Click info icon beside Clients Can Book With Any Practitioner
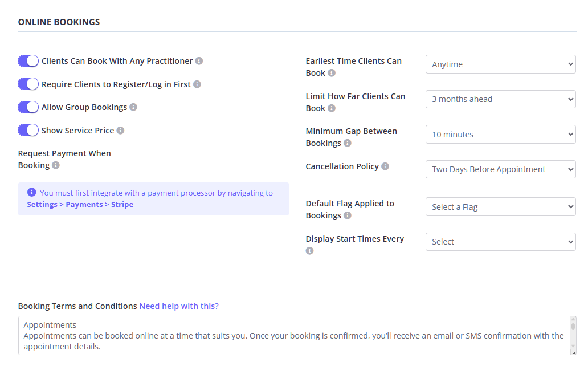Screen dimensions: 588x366 click(199, 61)
